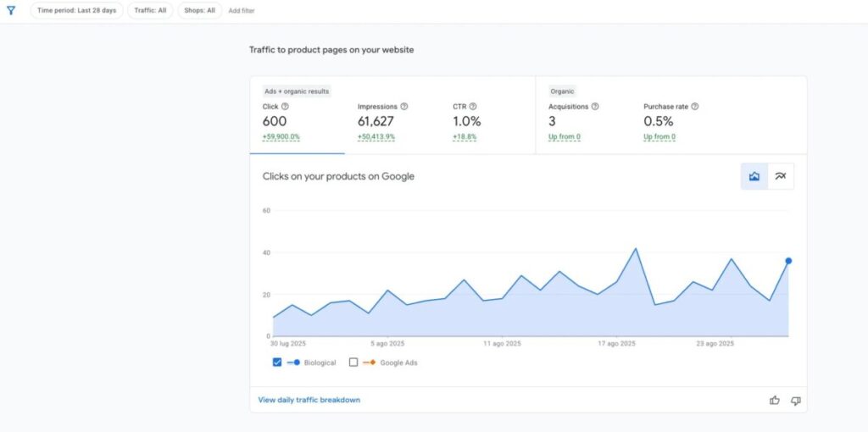Click the CTR info help icon
This screenshot has width=868, height=432.
tap(473, 107)
